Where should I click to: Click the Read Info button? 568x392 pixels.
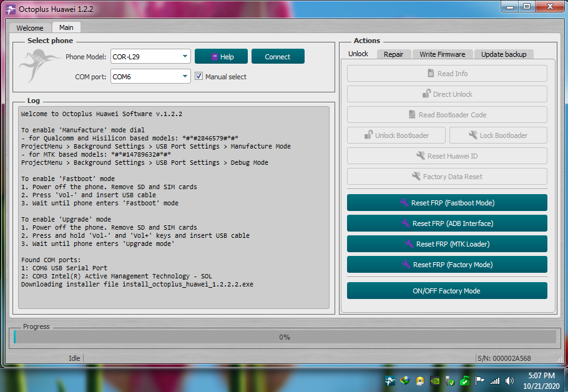pyautogui.click(x=447, y=74)
